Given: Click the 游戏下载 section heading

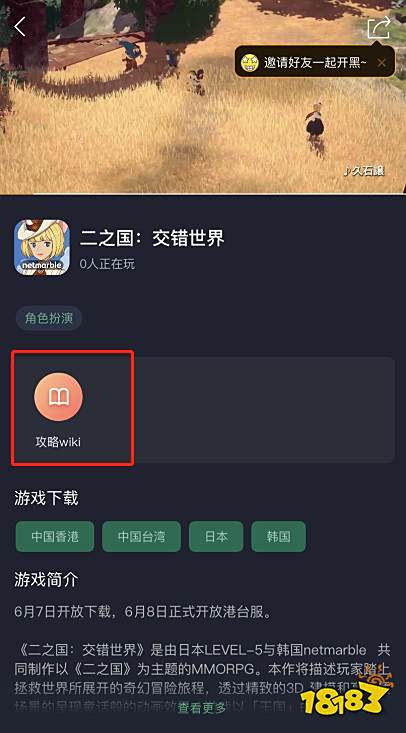Looking at the screenshot, I should pyautogui.click(x=46, y=498).
